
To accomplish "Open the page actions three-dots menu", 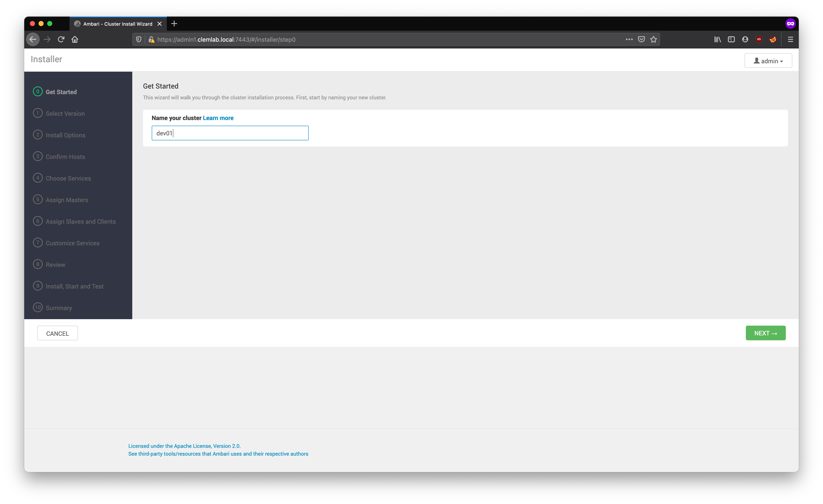I will (629, 39).
